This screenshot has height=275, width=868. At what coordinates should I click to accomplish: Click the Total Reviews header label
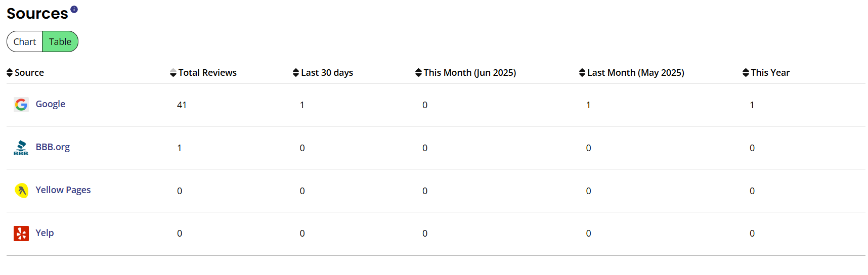[x=207, y=73]
